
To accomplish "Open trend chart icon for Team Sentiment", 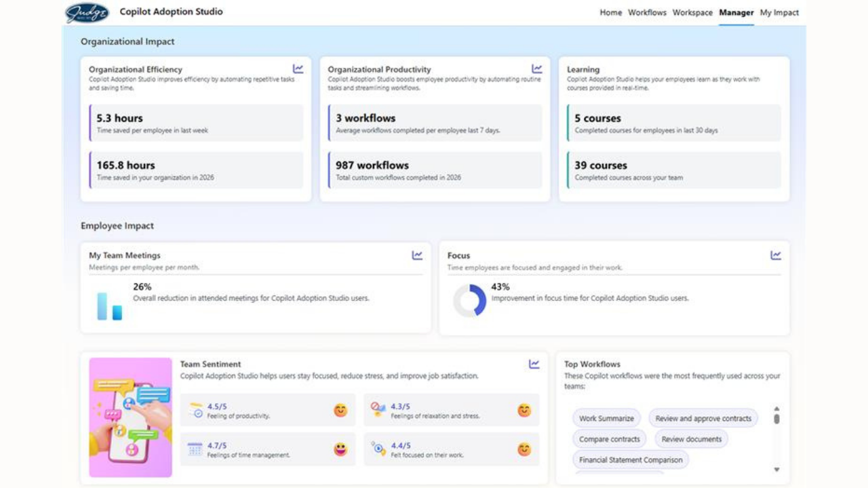I will [534, 364].
